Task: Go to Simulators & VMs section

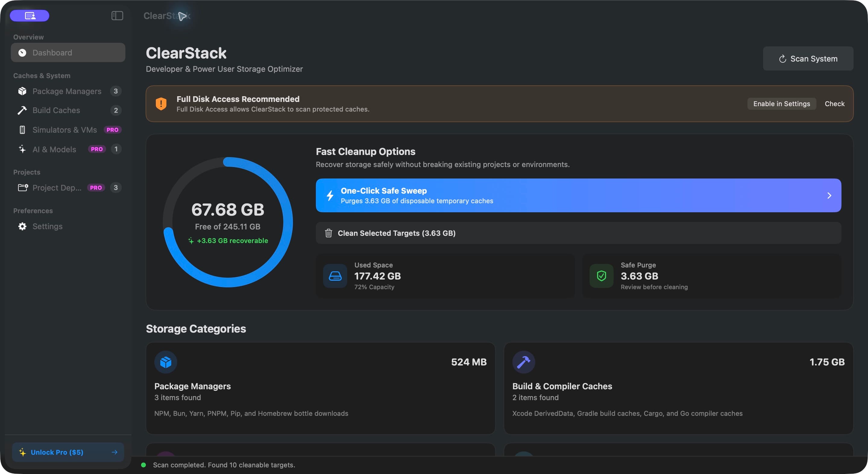Action: click(68, 130)
